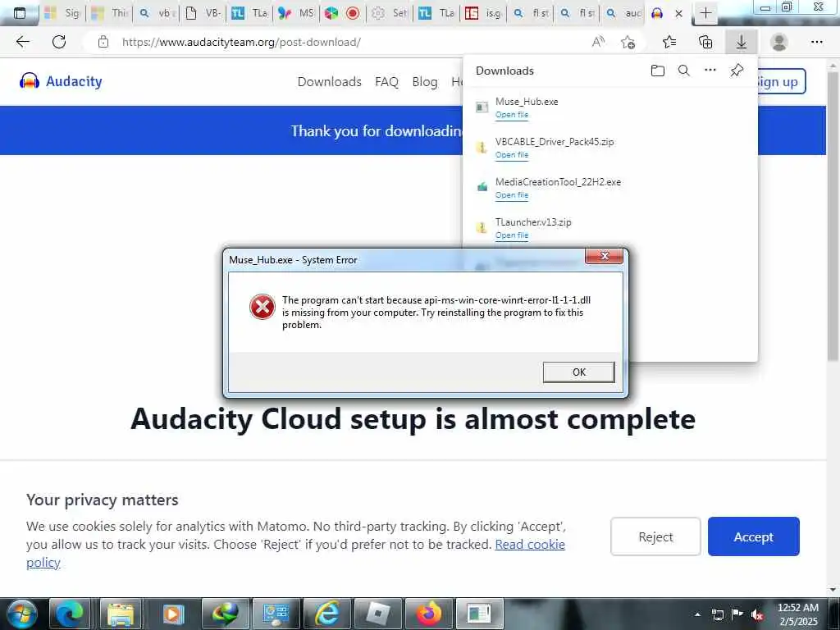Open file link under VBCABLE_Driver_Pack45.zip
The height and width of the screenshot is (630, 840).
512,155
